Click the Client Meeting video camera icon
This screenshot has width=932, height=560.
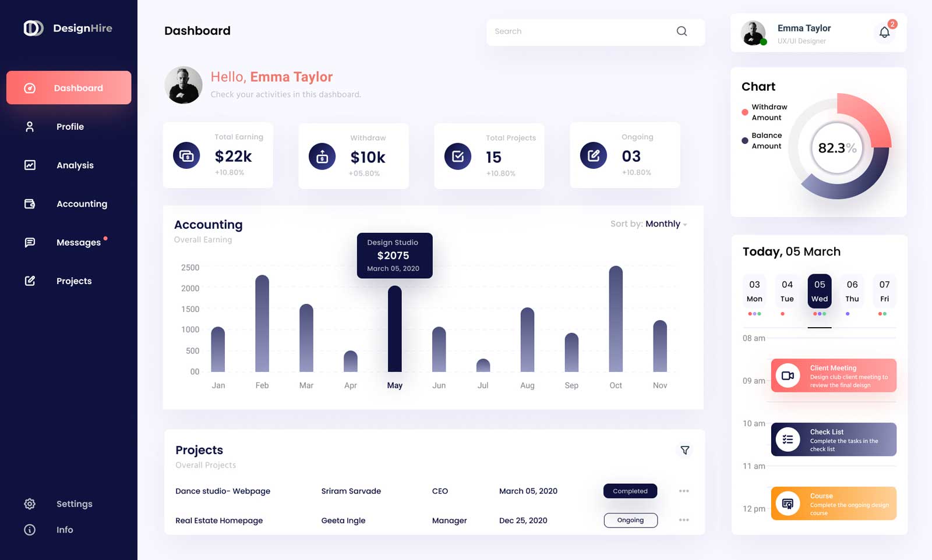click(788, 376)
